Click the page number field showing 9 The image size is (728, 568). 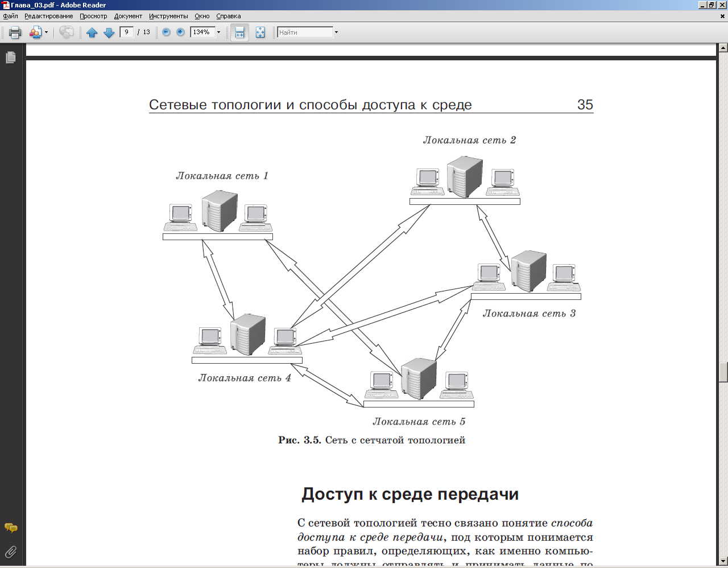(x=126, y=32)
